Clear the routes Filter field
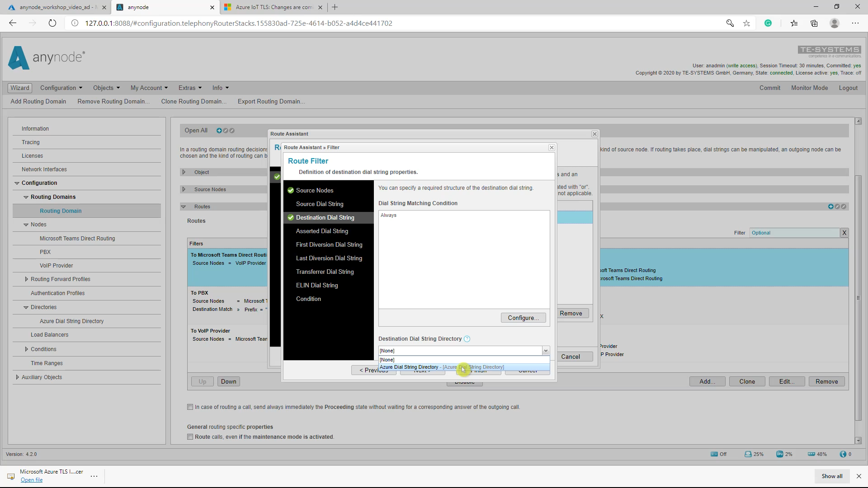 pos(844,233)
